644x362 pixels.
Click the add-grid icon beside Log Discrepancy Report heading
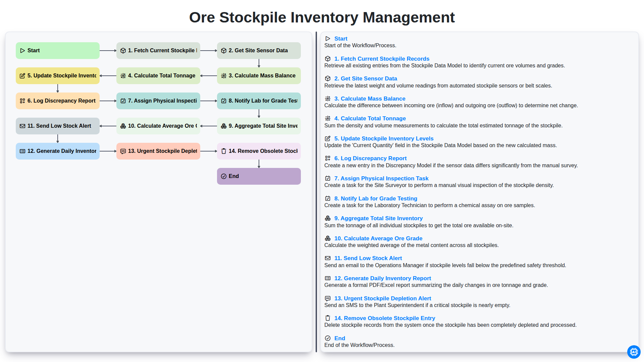[x=328, y=158]
